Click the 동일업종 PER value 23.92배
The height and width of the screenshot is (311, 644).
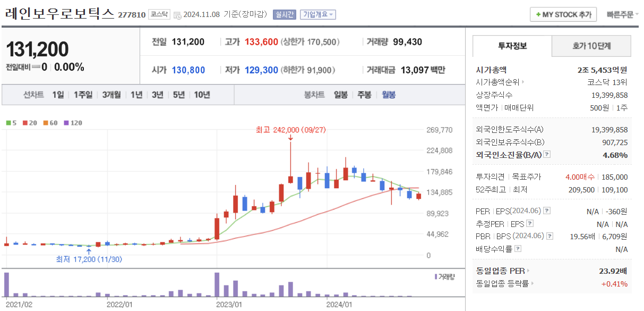[613, 271]
